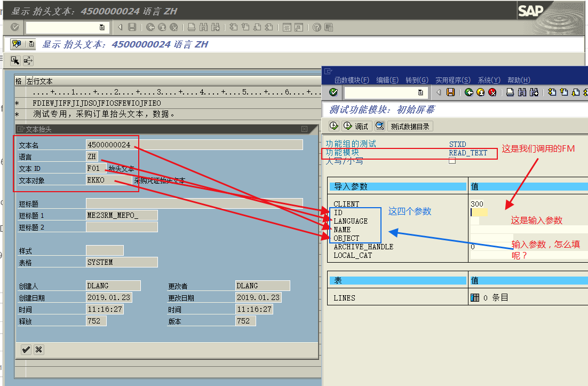Click the branch arrow icon beside the select-cursor icon
Viewport: 588px width, 386px height.
[28, 61]
